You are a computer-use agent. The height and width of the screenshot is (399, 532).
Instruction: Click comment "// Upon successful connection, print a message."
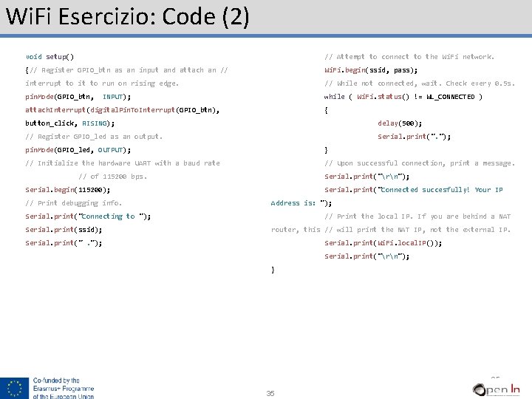tap(420, 163)
